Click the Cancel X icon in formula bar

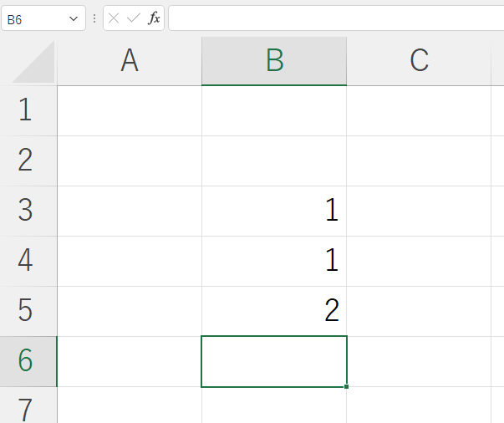114,18
